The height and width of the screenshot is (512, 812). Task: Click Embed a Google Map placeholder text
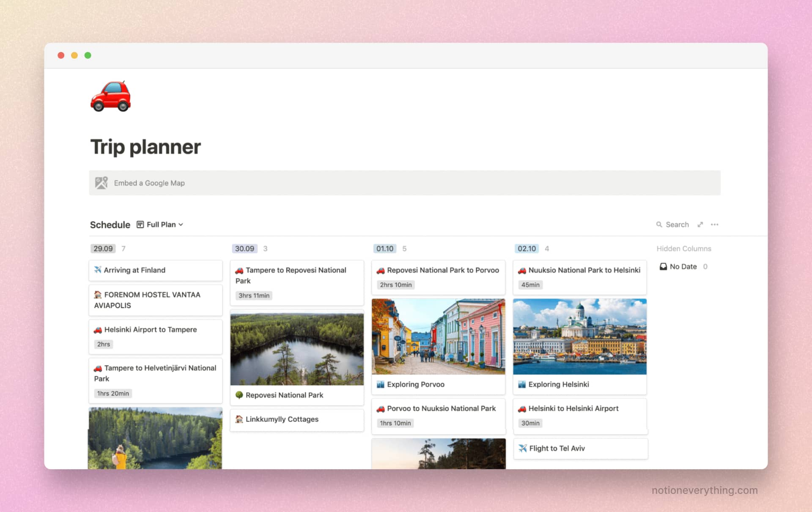[x=149, y=183]
